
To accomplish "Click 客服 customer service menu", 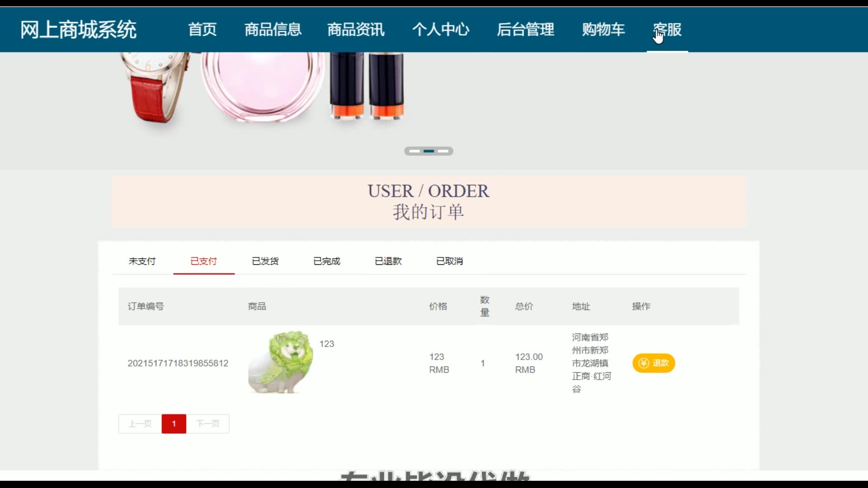I will 667,30.
